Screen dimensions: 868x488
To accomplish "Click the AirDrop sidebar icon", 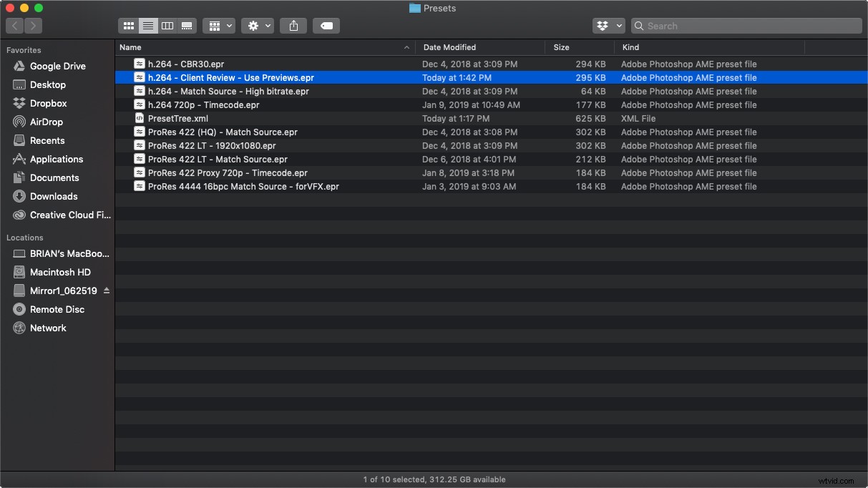I will point(19,122).
